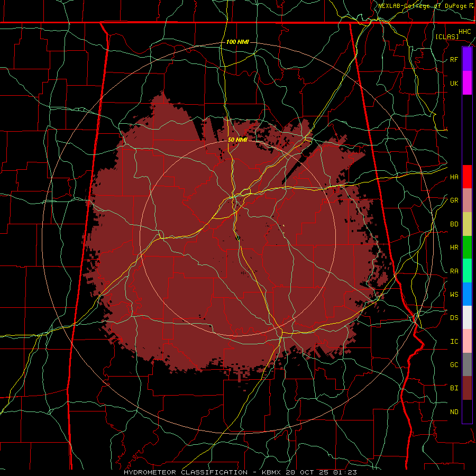Click the GR legend label
The width and height of the screenshot is (476, 476).
pyautogui.click(x=454, y=200)
